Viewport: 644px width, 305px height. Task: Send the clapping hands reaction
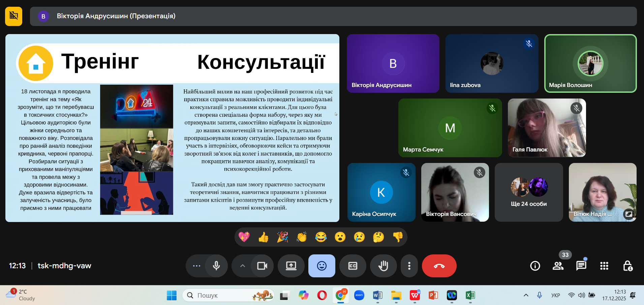pos(302,237)
